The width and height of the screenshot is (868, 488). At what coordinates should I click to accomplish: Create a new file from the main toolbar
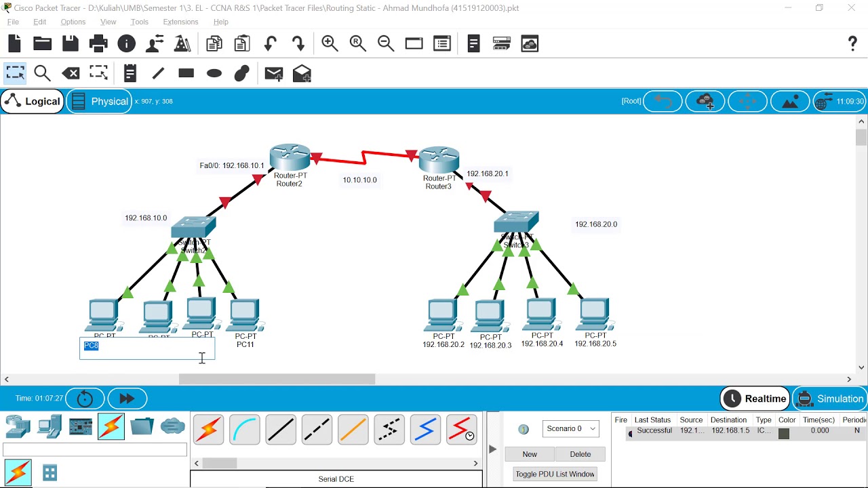14,44
